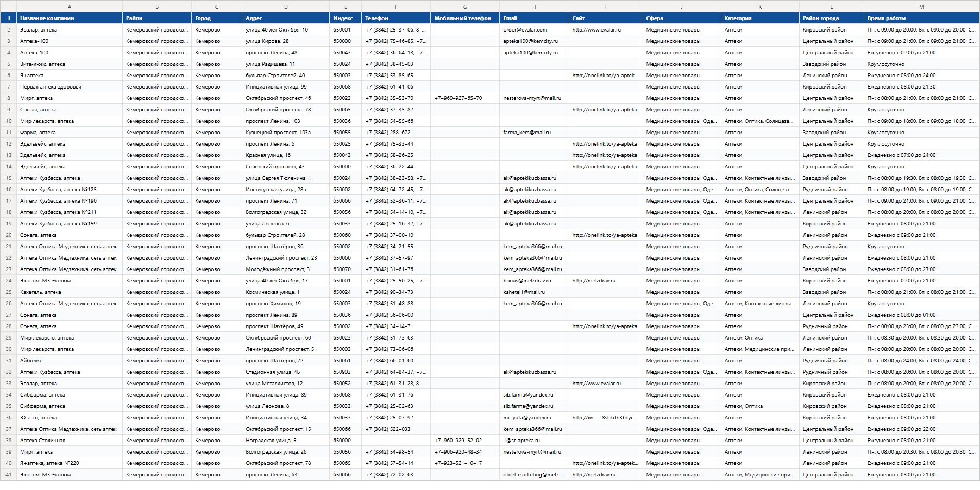980x490 pixels.
Task: Click the postal code cell '650903'
Action: coord(345,372)
